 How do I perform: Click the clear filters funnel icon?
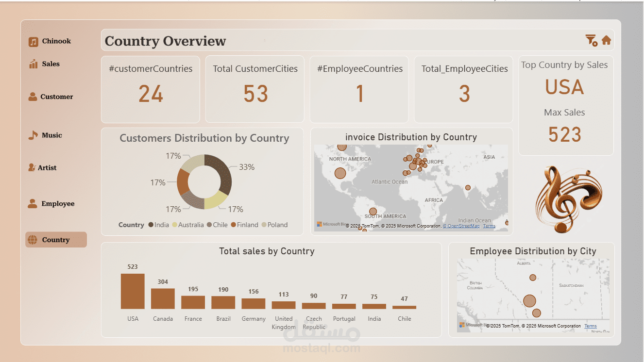pos(591,40)
